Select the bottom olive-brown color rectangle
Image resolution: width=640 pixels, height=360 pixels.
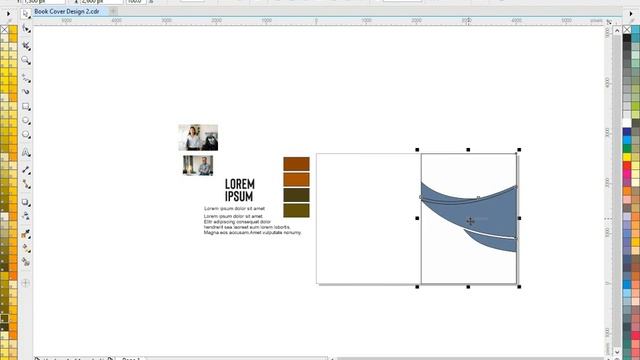click(296, 210)
